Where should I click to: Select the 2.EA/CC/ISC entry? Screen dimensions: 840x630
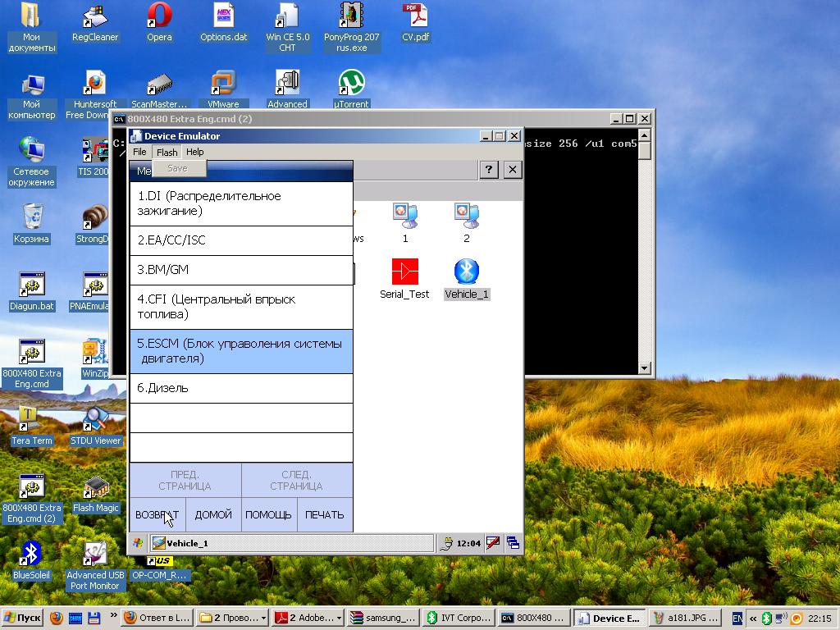(x=241, y=240)
